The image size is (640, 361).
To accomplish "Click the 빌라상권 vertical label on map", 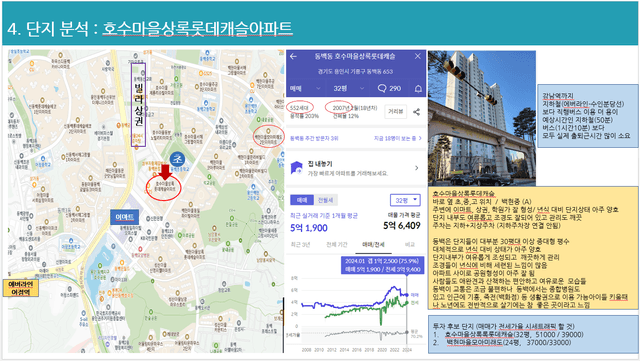I will (138, 105).
